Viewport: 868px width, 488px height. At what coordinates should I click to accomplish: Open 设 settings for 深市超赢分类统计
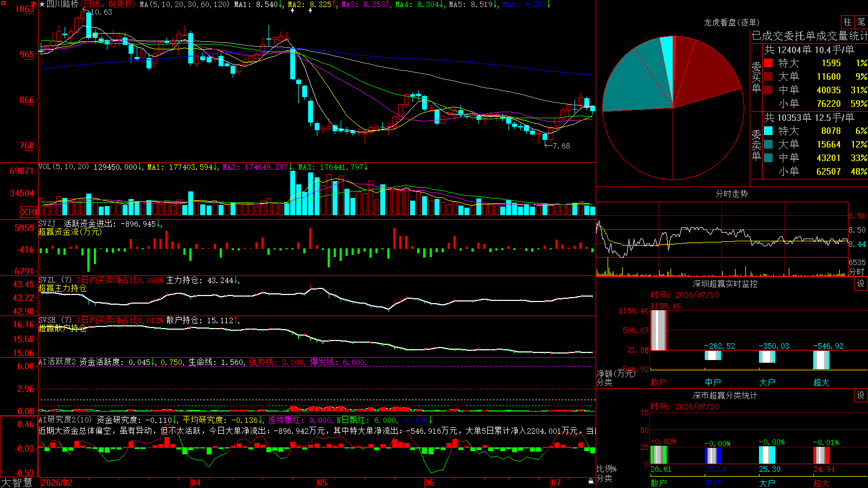[x=861, y=395]
